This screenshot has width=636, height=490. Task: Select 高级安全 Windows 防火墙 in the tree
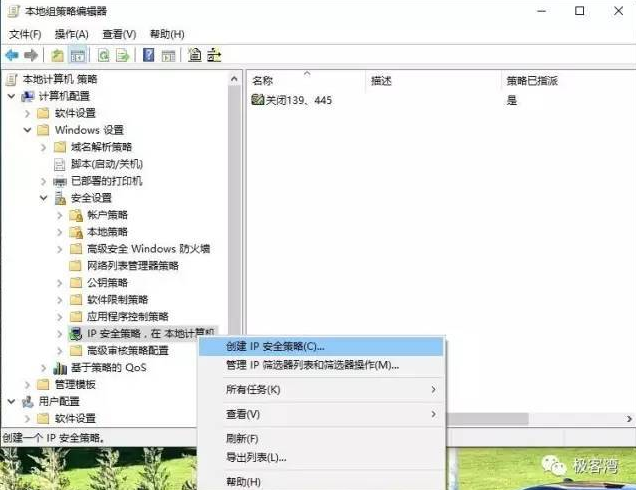coord(148,249)
